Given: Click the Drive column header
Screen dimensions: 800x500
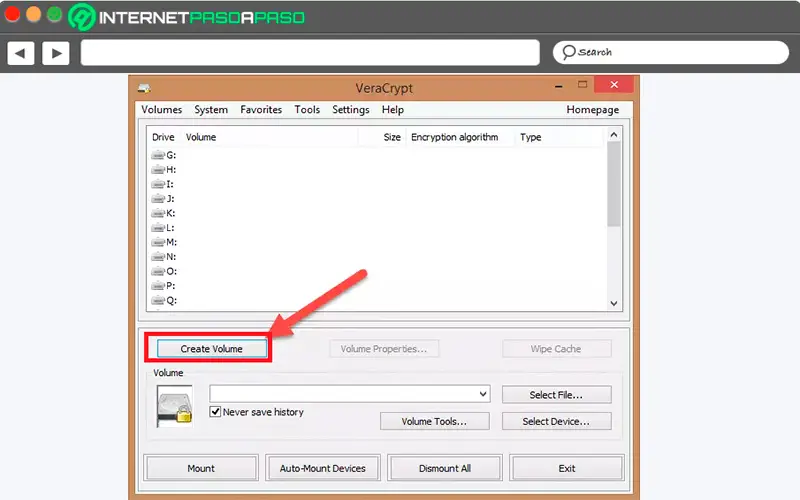Looking at the screenshot, I should (x=163, y=137).
